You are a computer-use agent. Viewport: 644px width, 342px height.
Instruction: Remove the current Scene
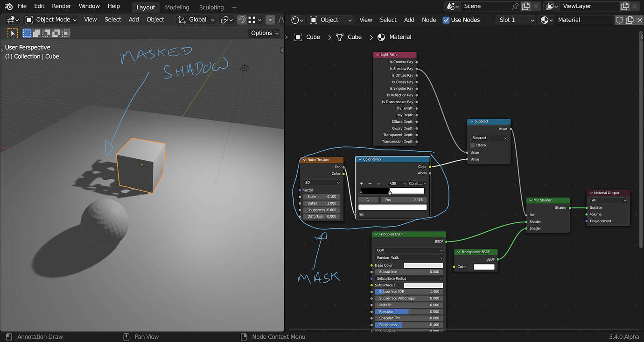(x=536, y=6)
